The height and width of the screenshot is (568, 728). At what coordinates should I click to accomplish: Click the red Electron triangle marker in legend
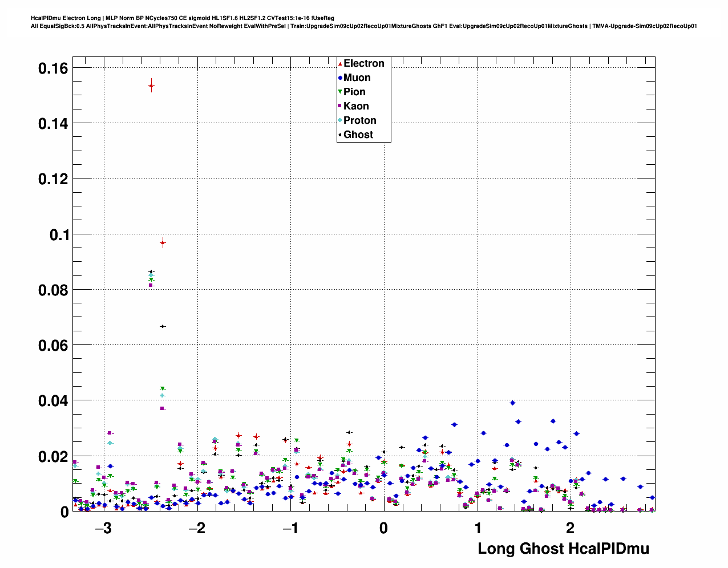340,64
